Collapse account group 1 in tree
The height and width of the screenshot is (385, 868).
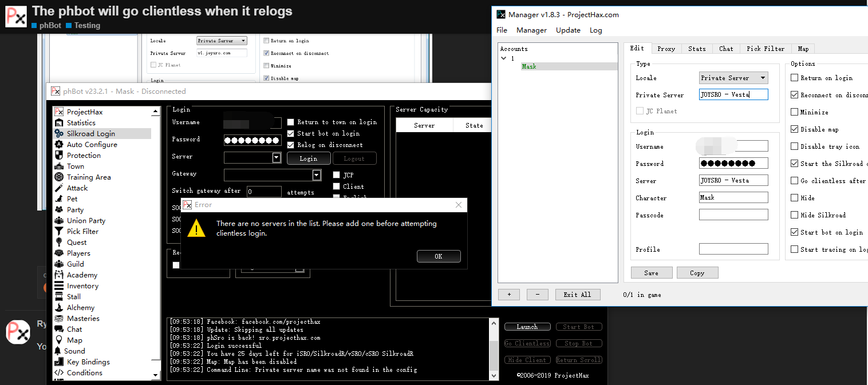point(504,58)
